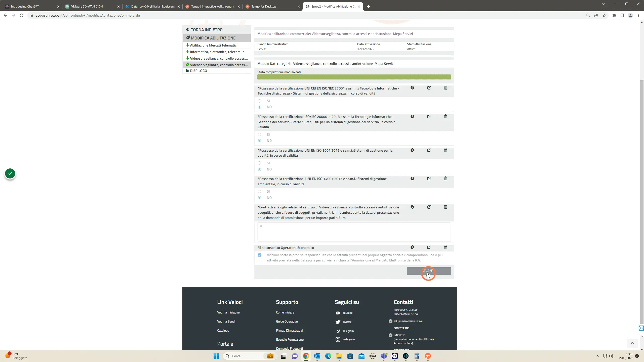
Task: Show info for ISO 14001:2015 certification
Action: click(412, 178)
